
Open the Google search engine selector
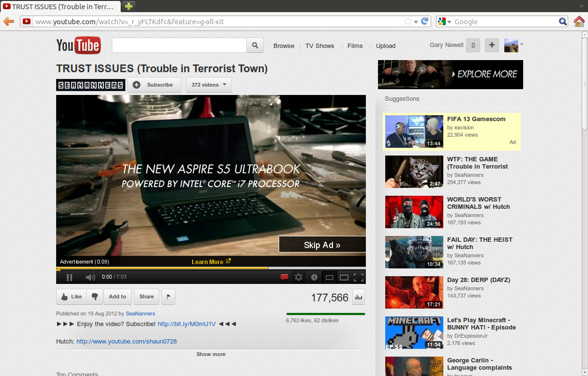(444, 21)
